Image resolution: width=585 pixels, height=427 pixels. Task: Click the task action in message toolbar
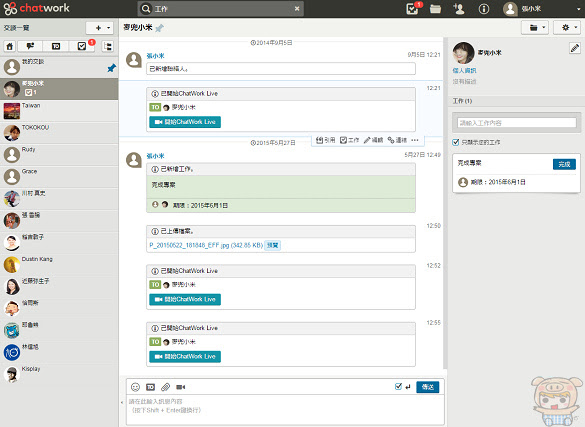tap(349, 140)
